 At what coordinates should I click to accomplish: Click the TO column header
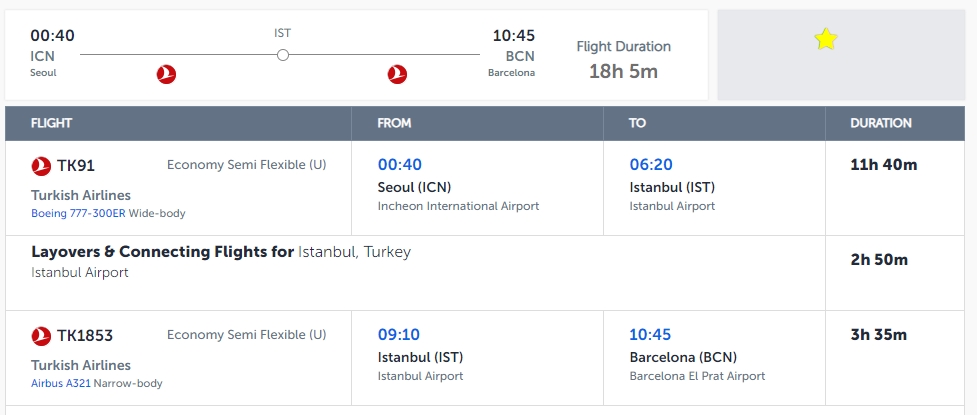coord(637,123)
